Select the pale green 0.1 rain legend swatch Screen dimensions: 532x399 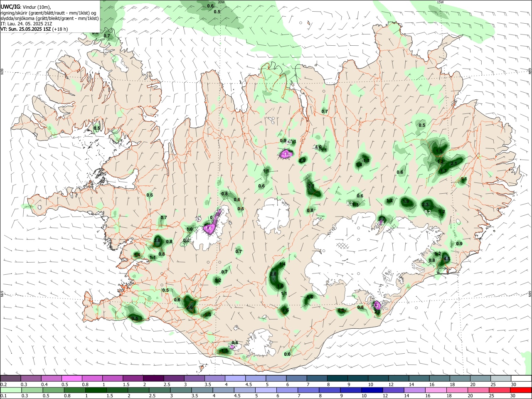point(10,390)
